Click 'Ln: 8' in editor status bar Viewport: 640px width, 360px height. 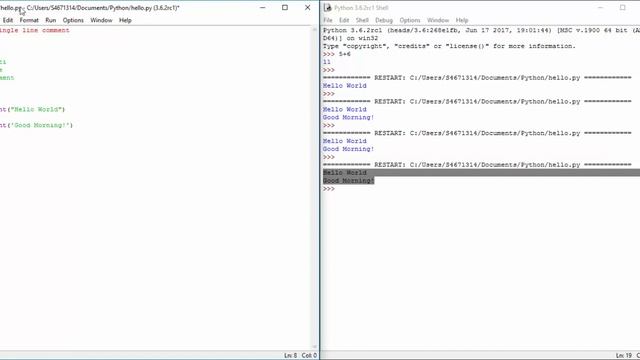(x=291, y=356)
